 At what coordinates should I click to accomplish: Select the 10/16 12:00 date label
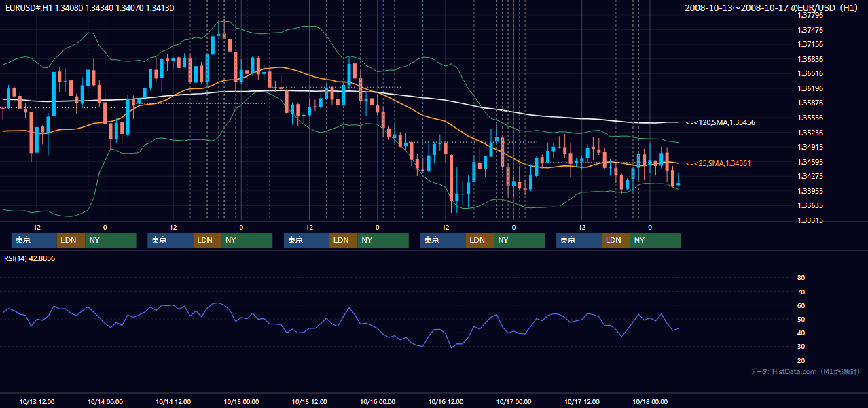(x=446, y=401)
